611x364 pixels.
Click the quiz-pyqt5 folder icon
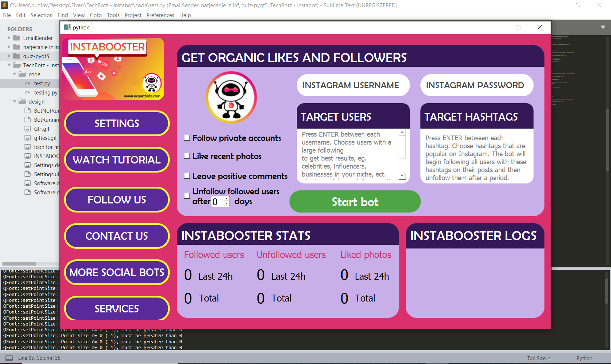pyautogui.click(x=17, y=56)
